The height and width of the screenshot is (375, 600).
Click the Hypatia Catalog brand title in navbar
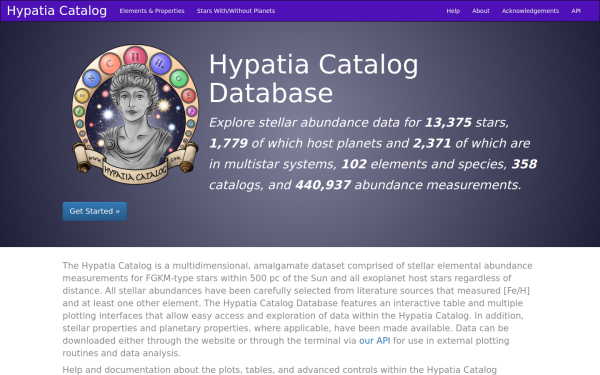[57, 11]
